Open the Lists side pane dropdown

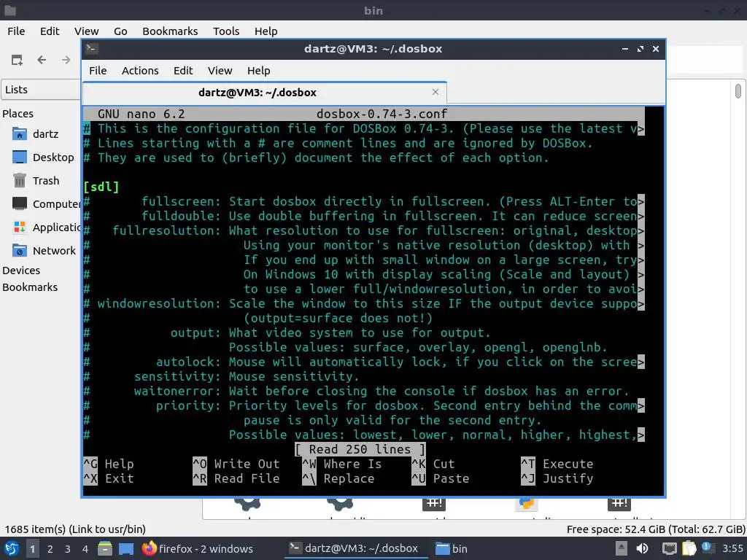41,90
